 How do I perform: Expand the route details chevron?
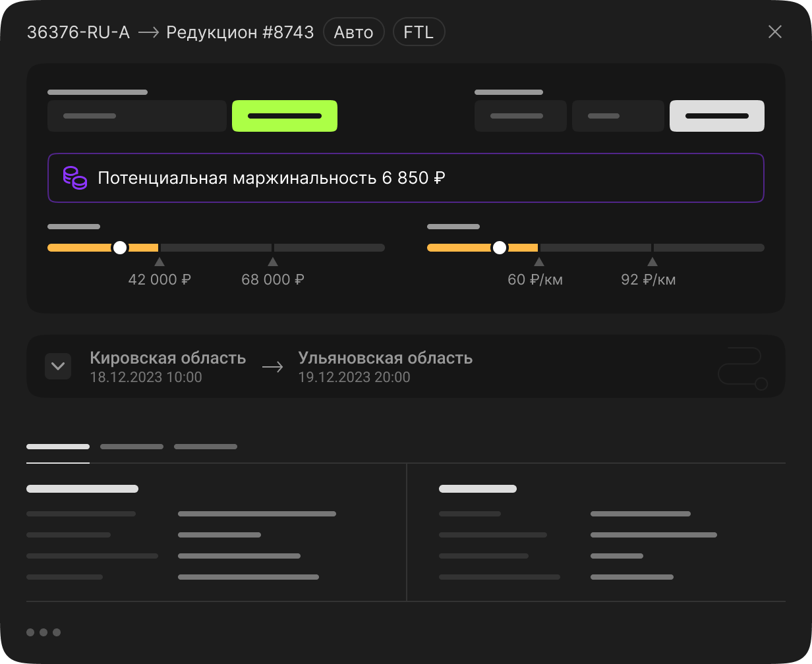pyautogui.click(x=58, y=366)
